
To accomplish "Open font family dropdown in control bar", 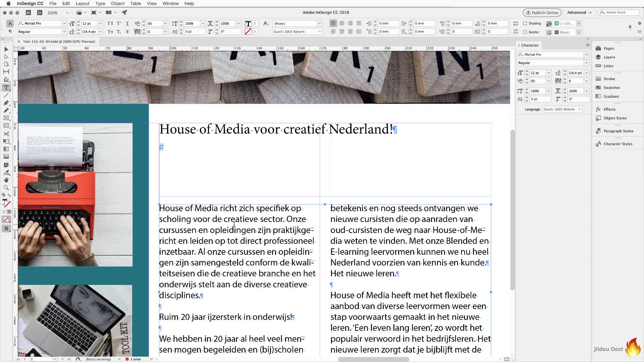I will tap(64, 23).
